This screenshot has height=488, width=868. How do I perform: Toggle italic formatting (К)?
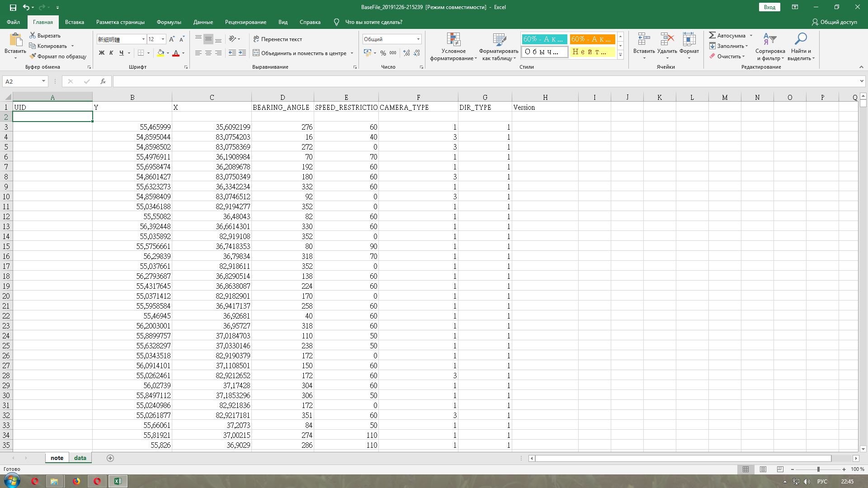coord(111,53)
